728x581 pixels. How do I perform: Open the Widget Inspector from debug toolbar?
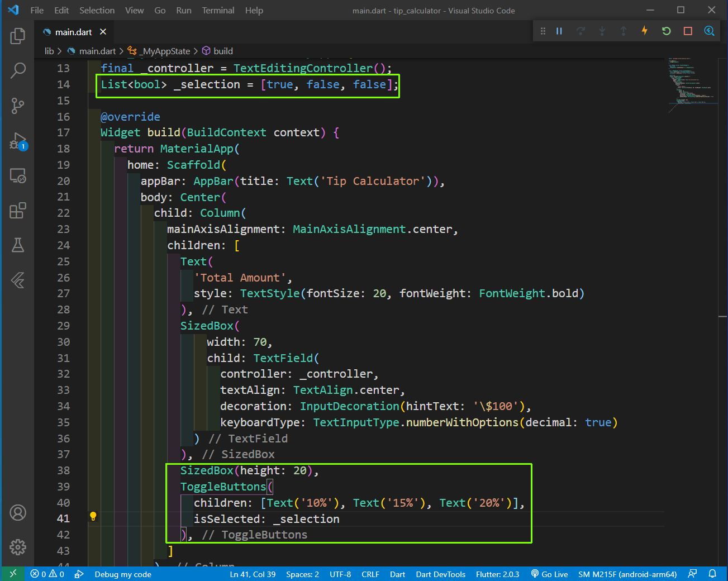(710, 31)
